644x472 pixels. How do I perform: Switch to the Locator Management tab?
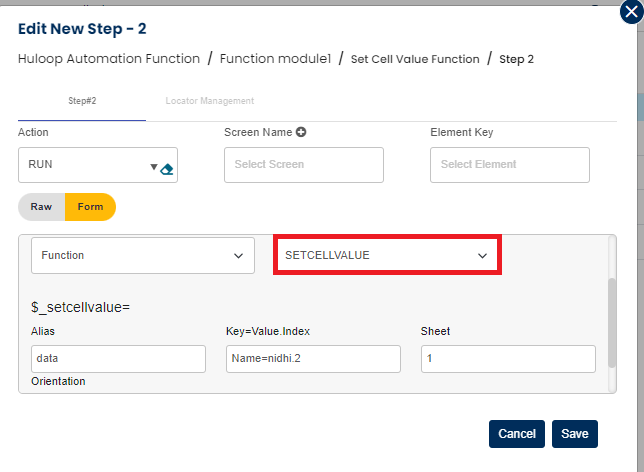coord(210,101)
